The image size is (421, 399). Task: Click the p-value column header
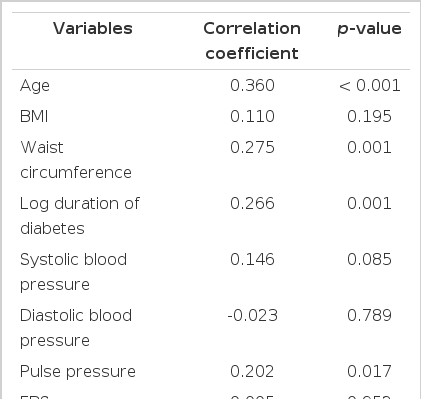point(369,29)
